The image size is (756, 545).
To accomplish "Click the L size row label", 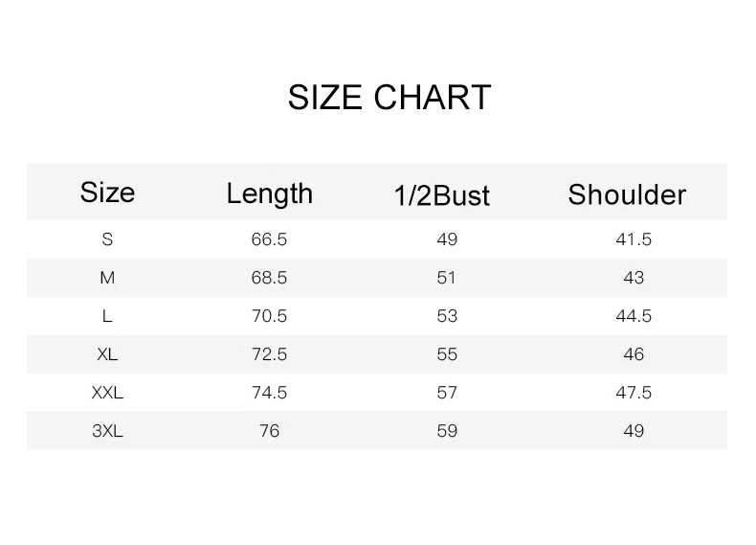I will pos(107,316).
